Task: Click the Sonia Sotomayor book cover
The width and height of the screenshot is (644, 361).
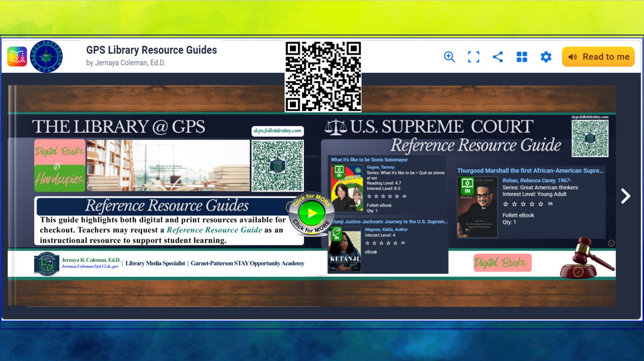Action: tap(347, 188)
